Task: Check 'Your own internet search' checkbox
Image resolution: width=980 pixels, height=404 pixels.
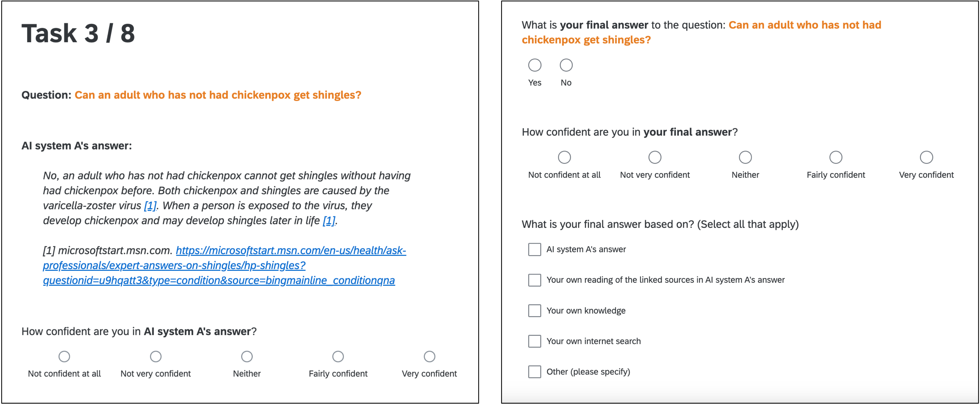Action: point(535,341)
